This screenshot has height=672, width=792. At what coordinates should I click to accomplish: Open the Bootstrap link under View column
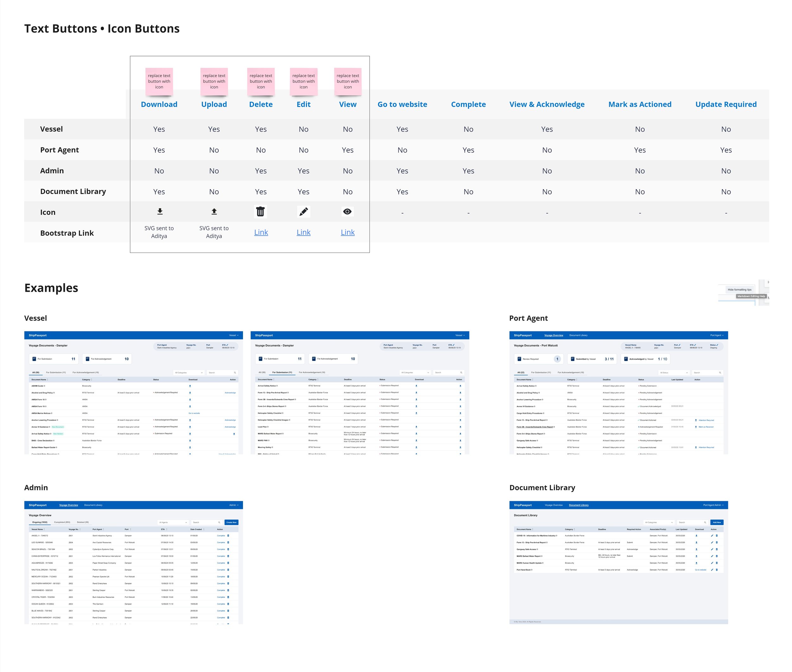point(348,232)
